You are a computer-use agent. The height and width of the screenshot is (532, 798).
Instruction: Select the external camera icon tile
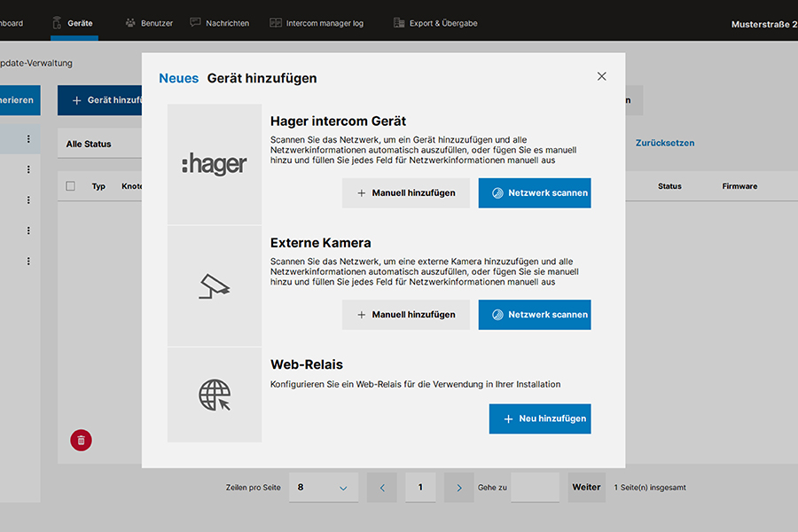pos(215,286)
